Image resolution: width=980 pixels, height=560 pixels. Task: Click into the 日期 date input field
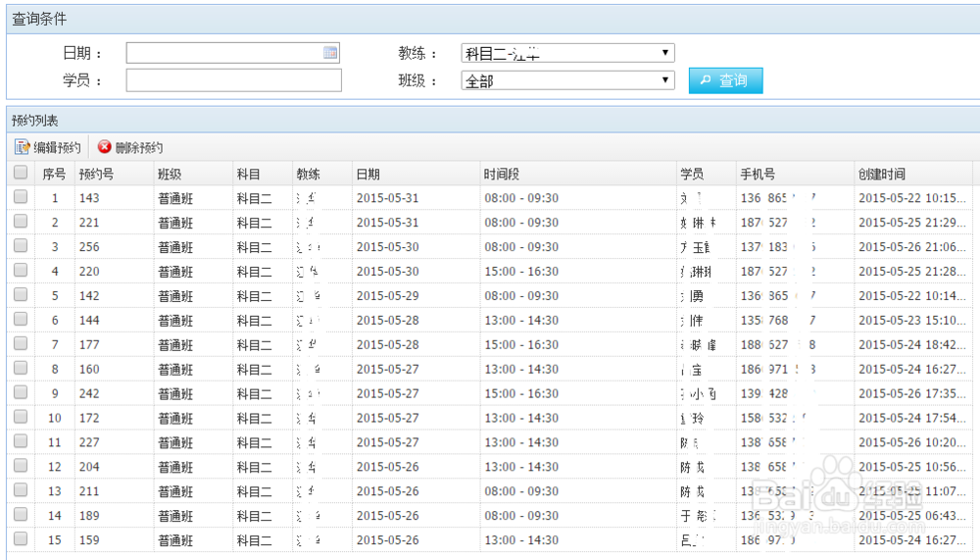(x=232, y=53)
